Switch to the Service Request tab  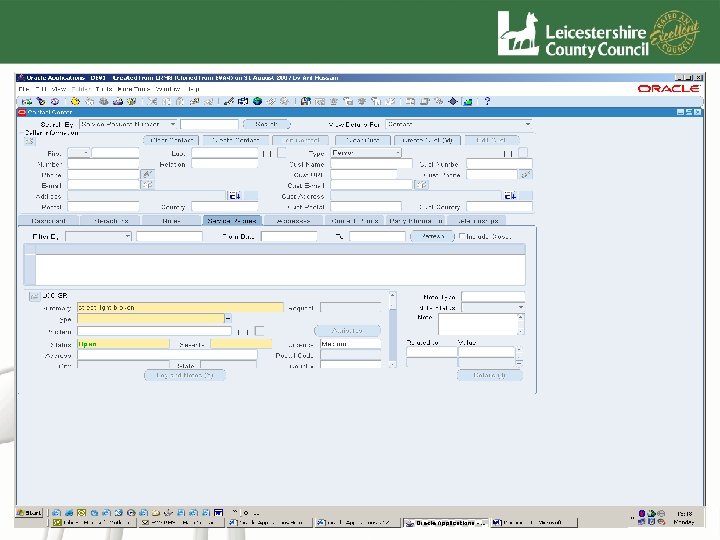(x=231, y=220)
